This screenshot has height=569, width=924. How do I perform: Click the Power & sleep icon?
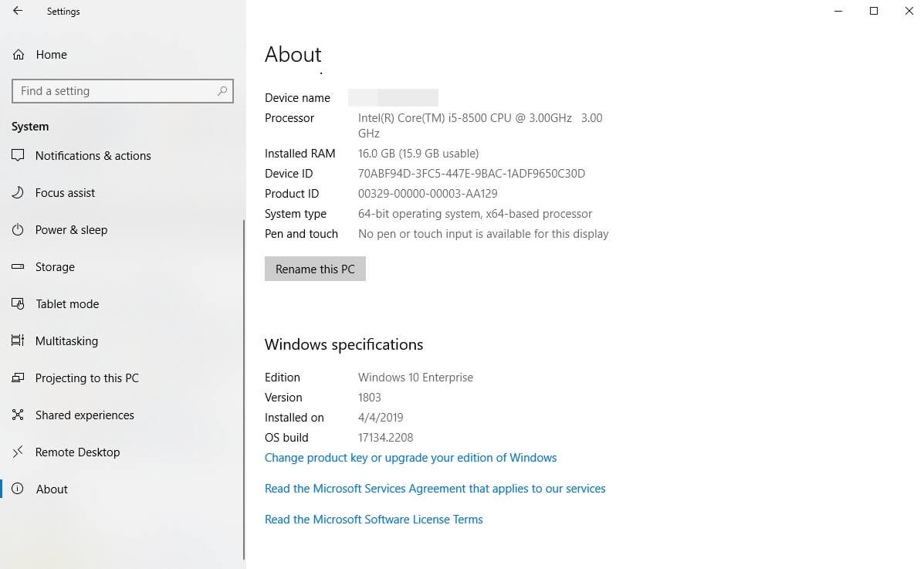click(x=18, y=229)
